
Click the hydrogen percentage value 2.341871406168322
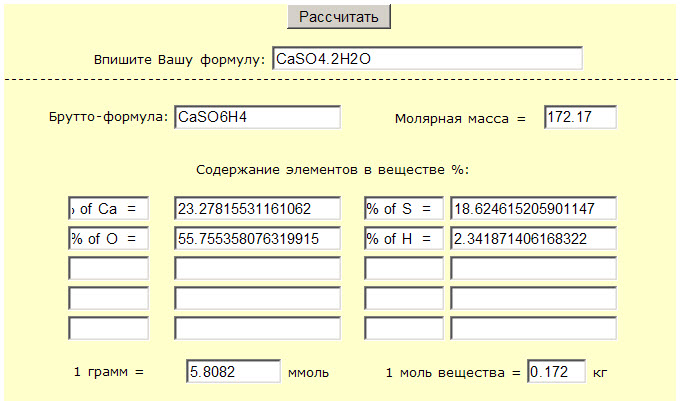(533, 239)
